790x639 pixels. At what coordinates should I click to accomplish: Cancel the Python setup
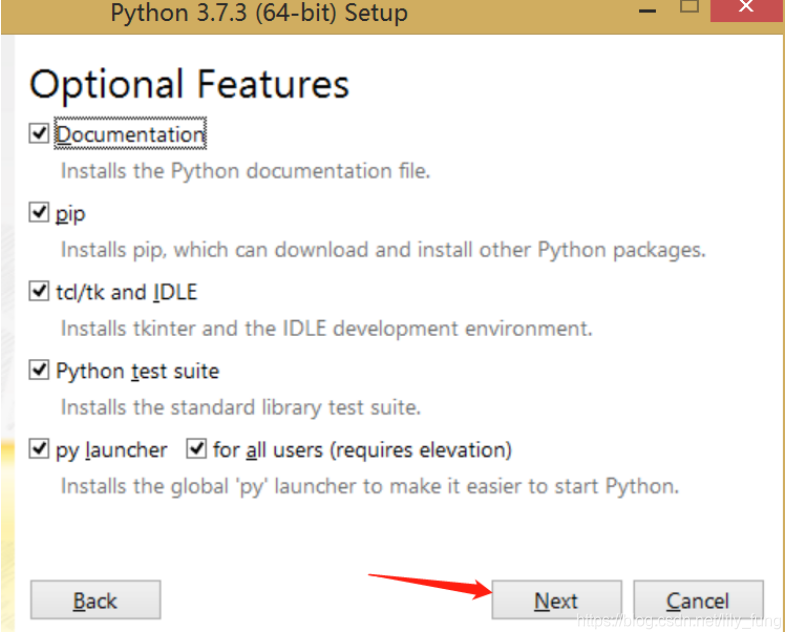tap(698, 600)
